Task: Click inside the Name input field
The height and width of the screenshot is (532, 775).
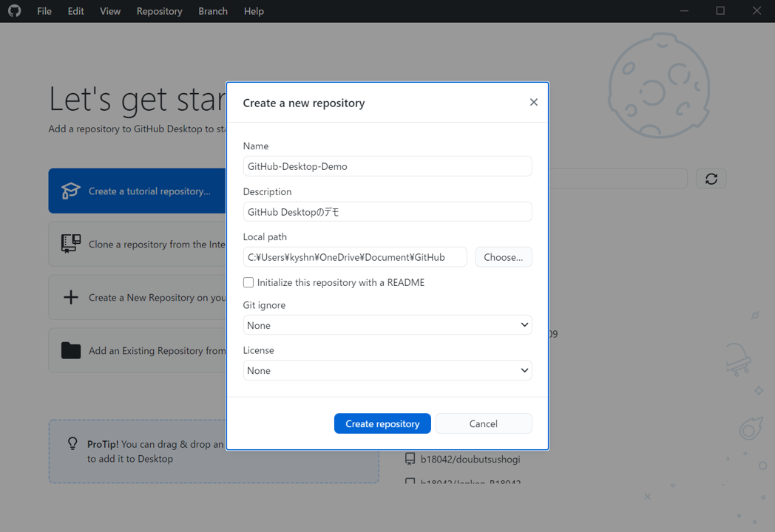Action: click(387, 166)
